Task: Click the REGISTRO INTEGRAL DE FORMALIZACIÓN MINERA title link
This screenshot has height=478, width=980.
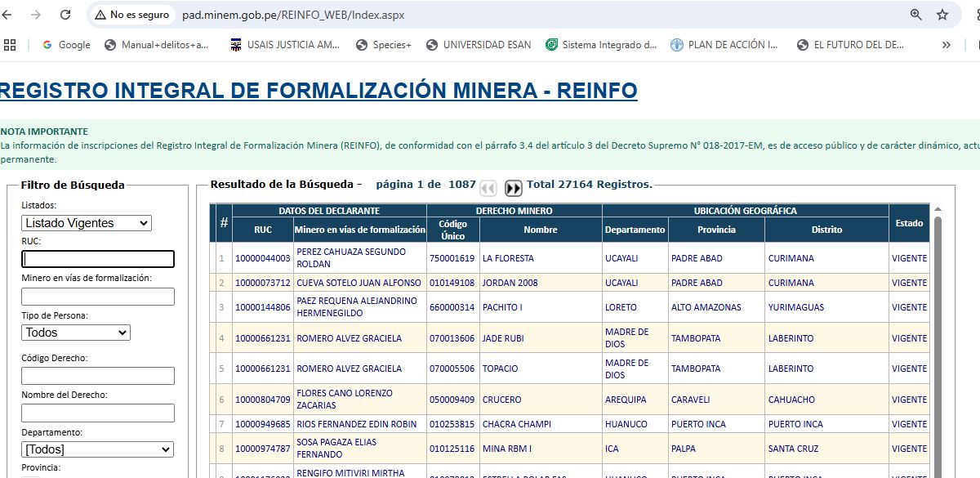Action: click(318, 90)
